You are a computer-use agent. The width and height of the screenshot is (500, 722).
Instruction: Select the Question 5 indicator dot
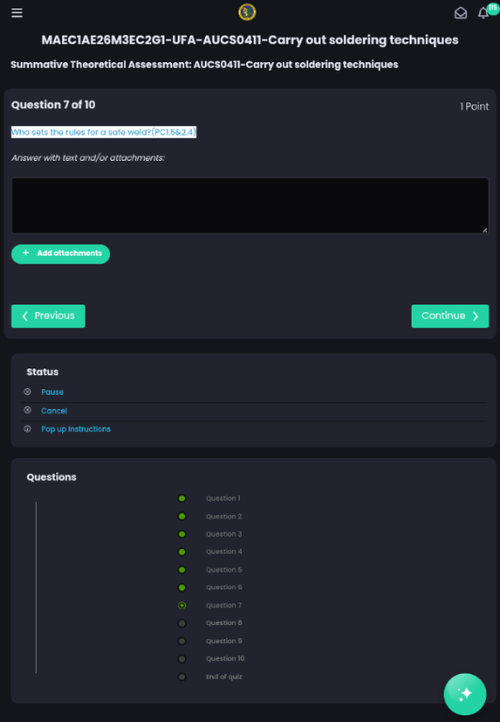(182, 570)
